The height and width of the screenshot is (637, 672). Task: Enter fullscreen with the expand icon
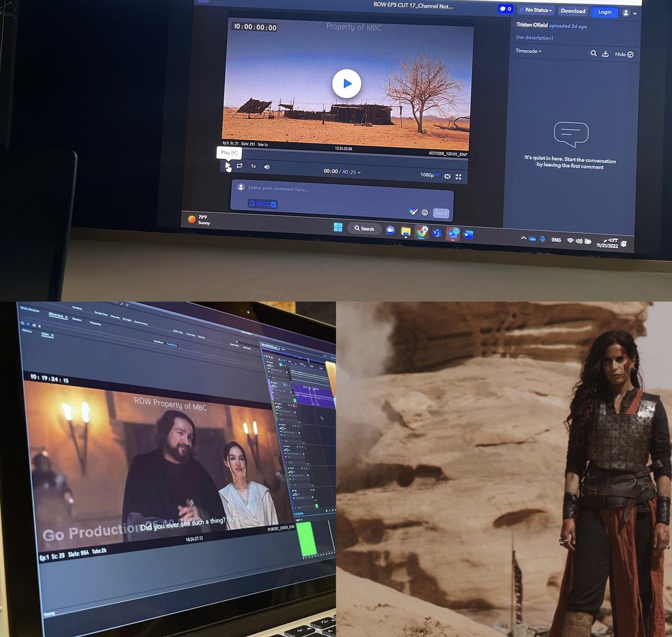point(458,177)
